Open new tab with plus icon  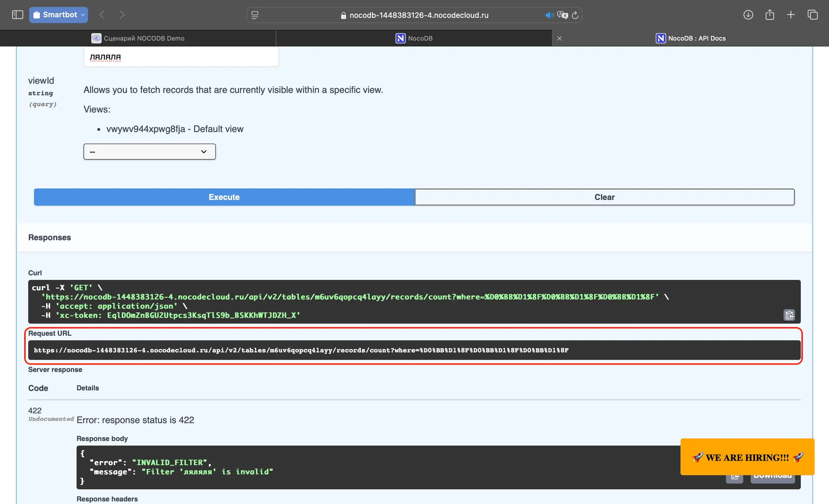(x=791, y=15)
